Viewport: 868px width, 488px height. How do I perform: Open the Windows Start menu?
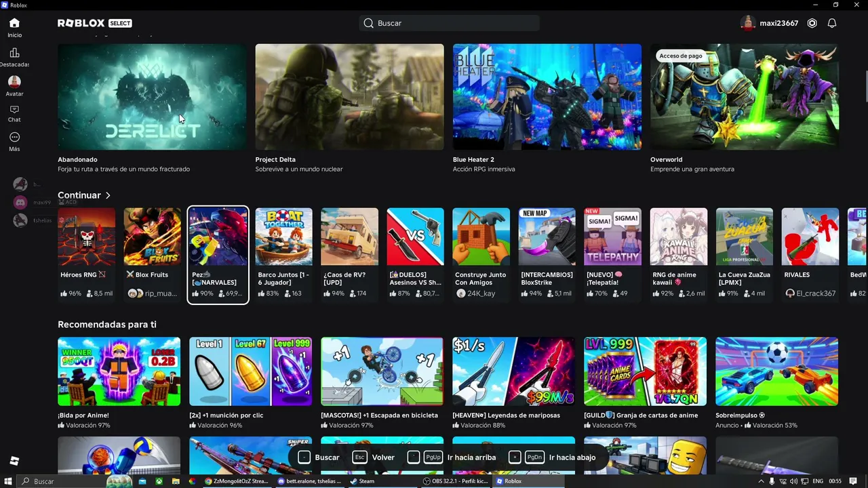tap(7, 481)
